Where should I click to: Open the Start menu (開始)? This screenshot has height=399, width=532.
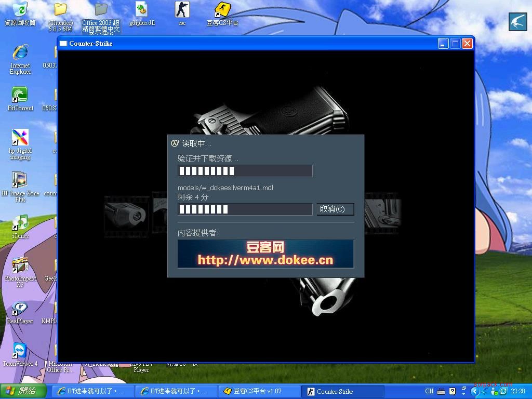[x=23, y=391]
